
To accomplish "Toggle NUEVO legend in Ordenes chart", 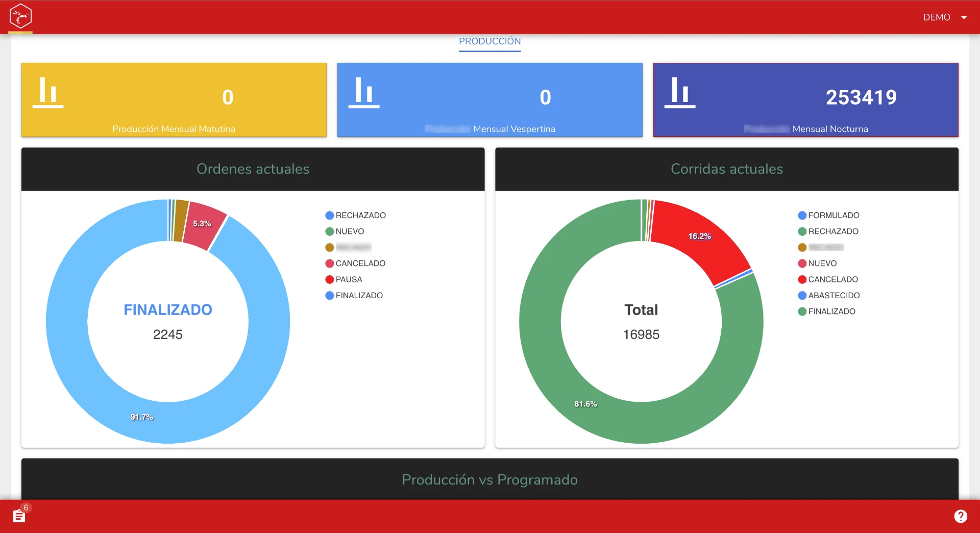I will click(x=345, y=231).
